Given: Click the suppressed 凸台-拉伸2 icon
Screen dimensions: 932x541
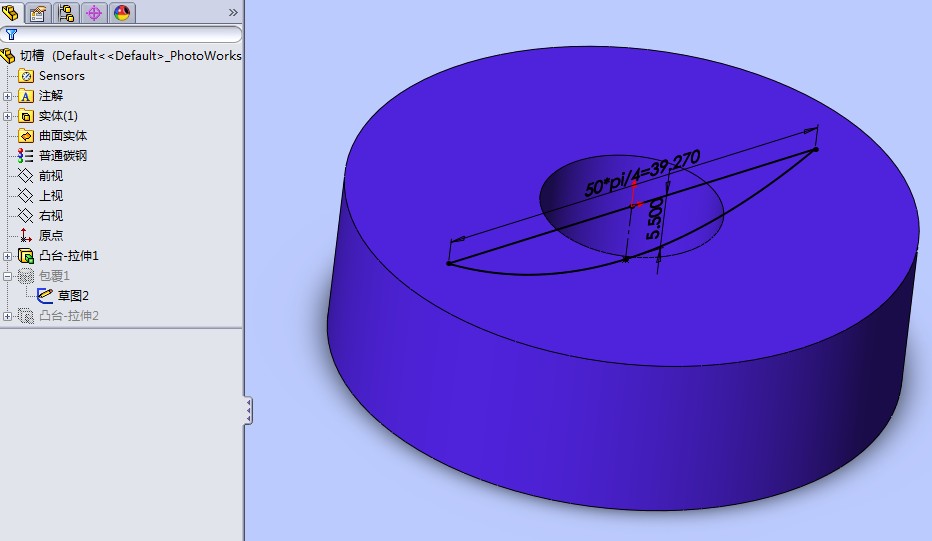Looking at the screenshot, I should 26,316.
